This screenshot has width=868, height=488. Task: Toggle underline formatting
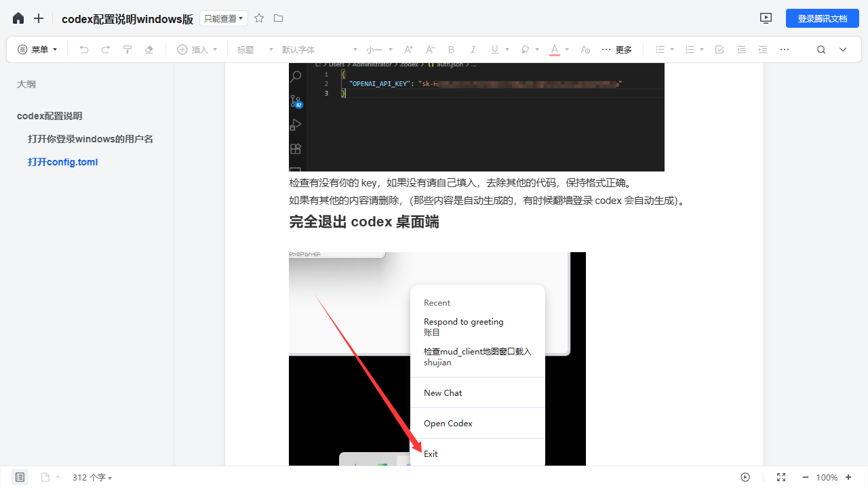(494, 49)
